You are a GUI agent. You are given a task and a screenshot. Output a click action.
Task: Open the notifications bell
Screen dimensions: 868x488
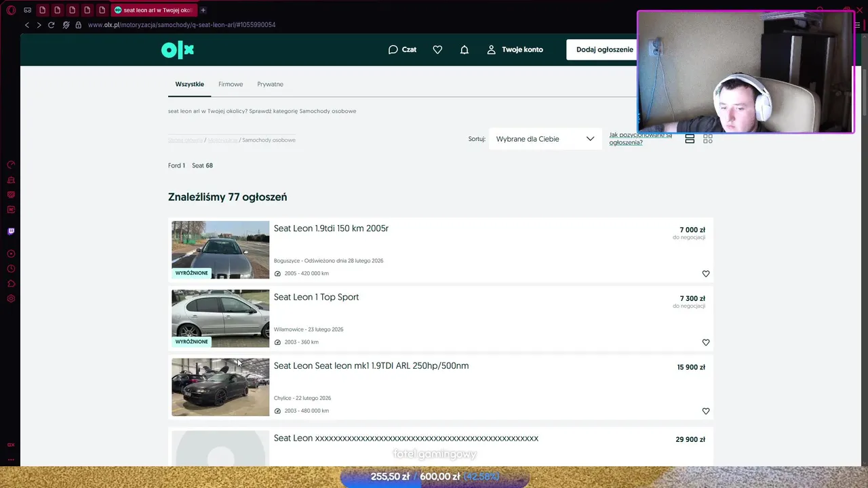465,49
